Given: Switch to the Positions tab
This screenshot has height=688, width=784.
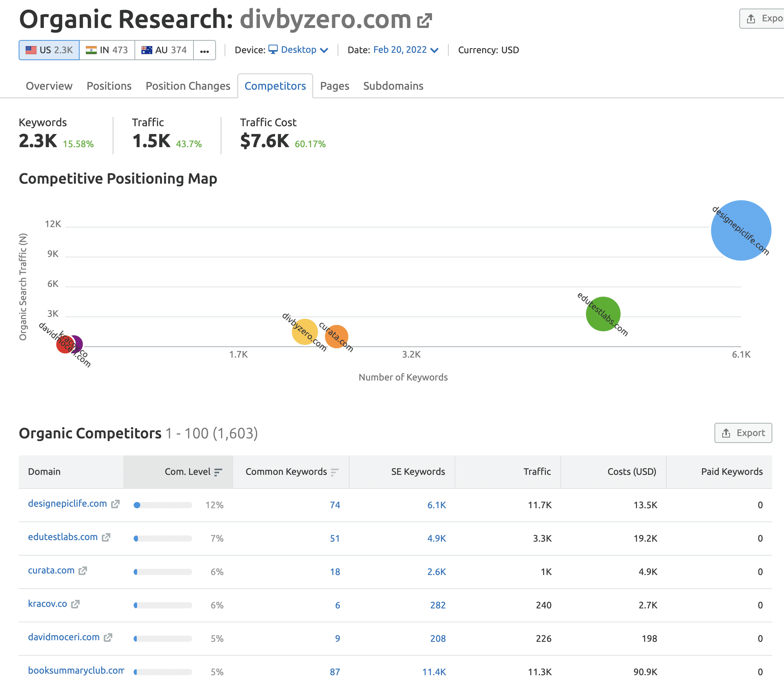Looking at the screenshot, I should click(x=109, y=86).
